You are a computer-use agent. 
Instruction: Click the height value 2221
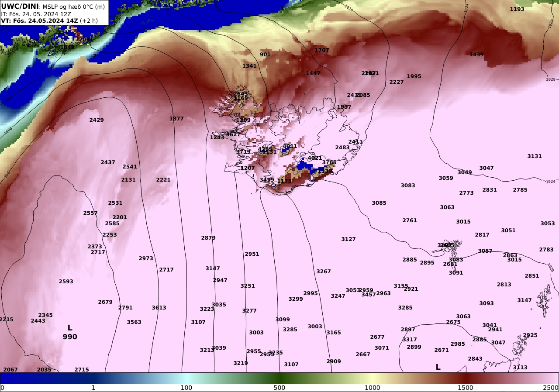point(163,180)
